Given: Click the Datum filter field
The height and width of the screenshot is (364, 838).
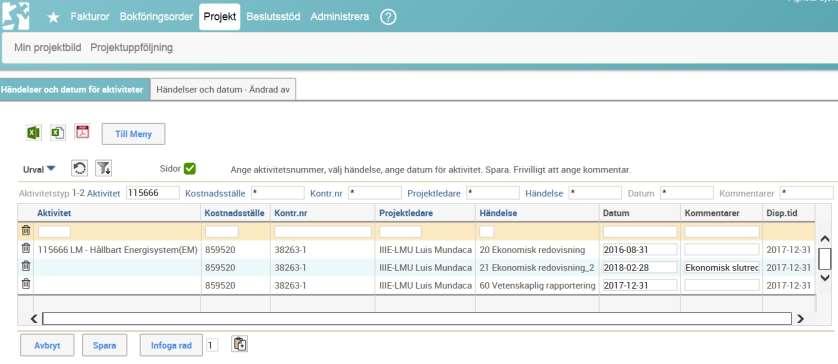Looking at the screenshot, I should 687,193.
